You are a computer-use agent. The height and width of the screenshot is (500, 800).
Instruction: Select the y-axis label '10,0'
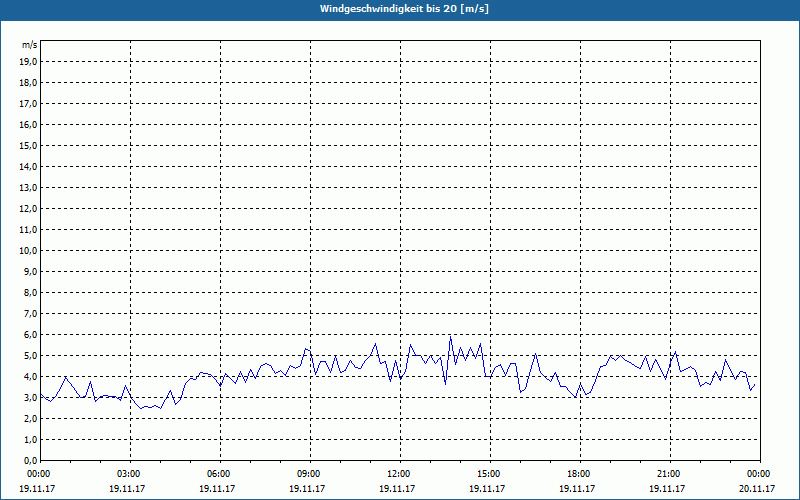pos(28,251)
